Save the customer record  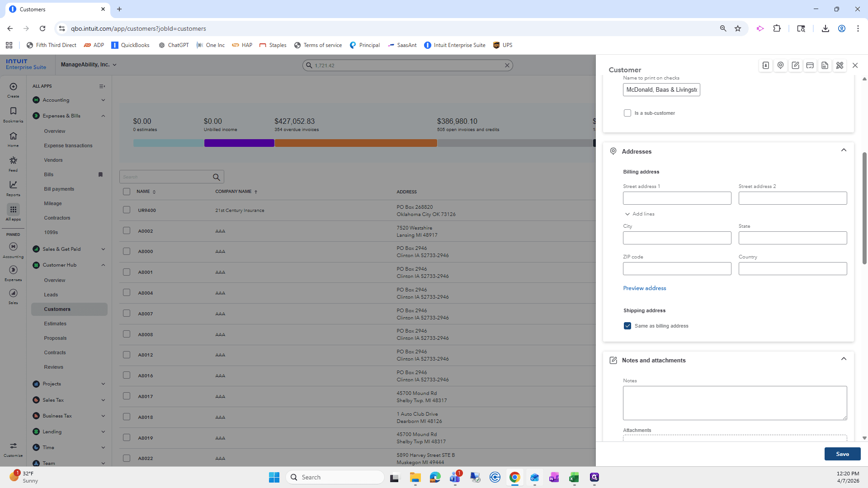click(842, 454)
